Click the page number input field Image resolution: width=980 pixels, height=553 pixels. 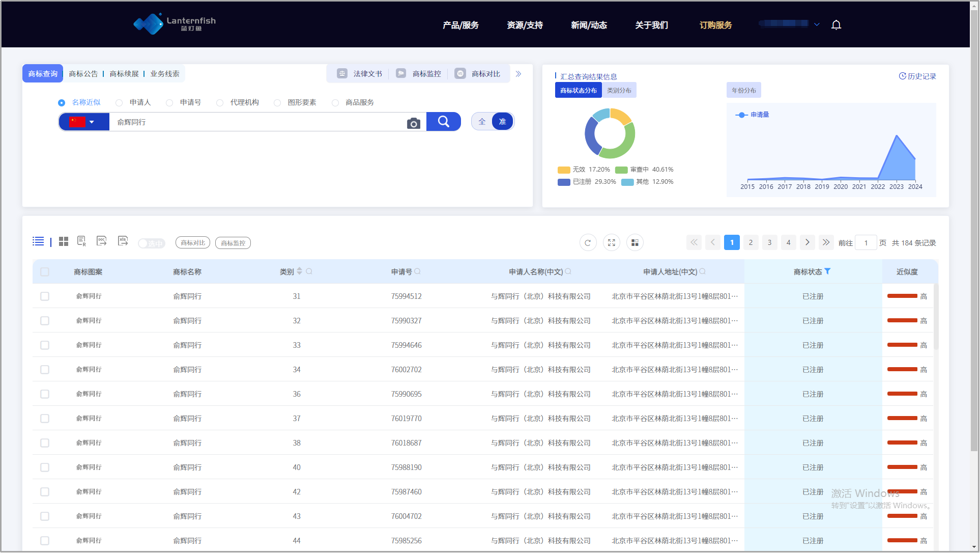(x=866, y=243)
